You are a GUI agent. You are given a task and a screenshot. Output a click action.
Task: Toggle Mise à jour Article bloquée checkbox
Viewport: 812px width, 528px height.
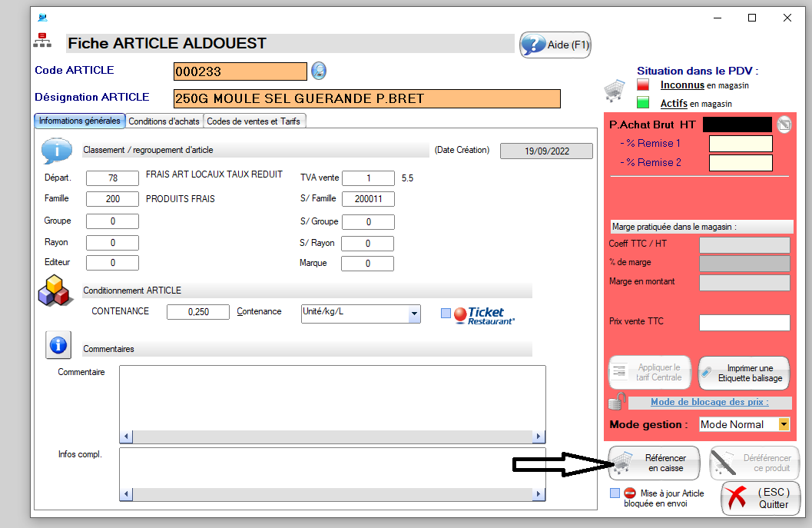pyautogui.click(x=615, y=493)
